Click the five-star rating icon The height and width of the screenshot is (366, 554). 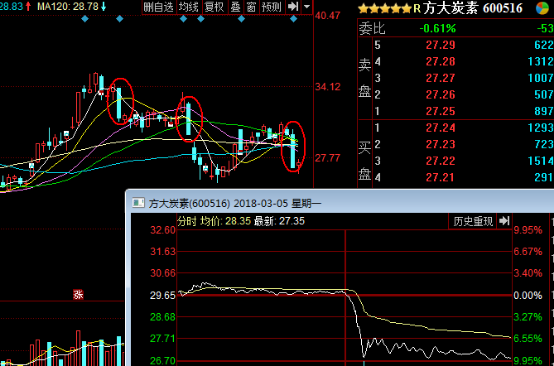click(x=385, y=8)
